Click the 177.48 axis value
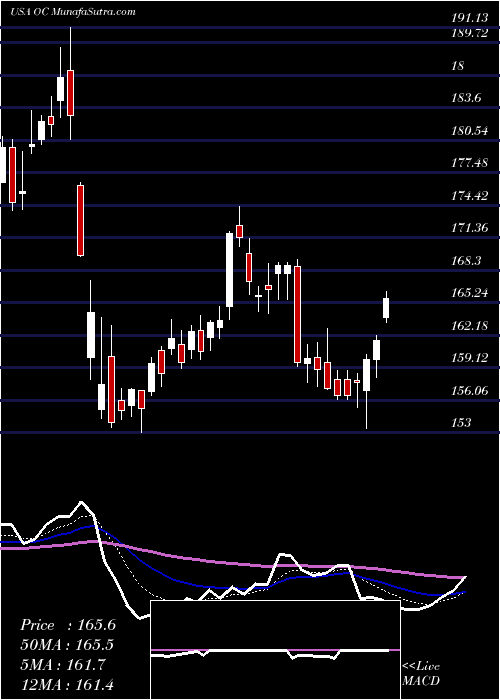 470,163
